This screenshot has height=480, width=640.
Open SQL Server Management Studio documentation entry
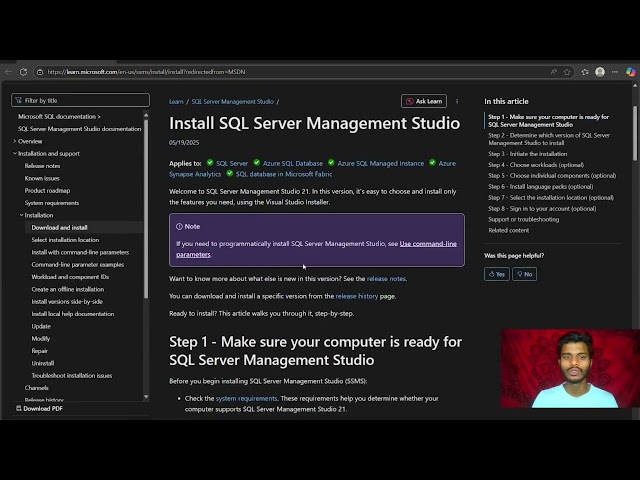[x=80, y=129]
